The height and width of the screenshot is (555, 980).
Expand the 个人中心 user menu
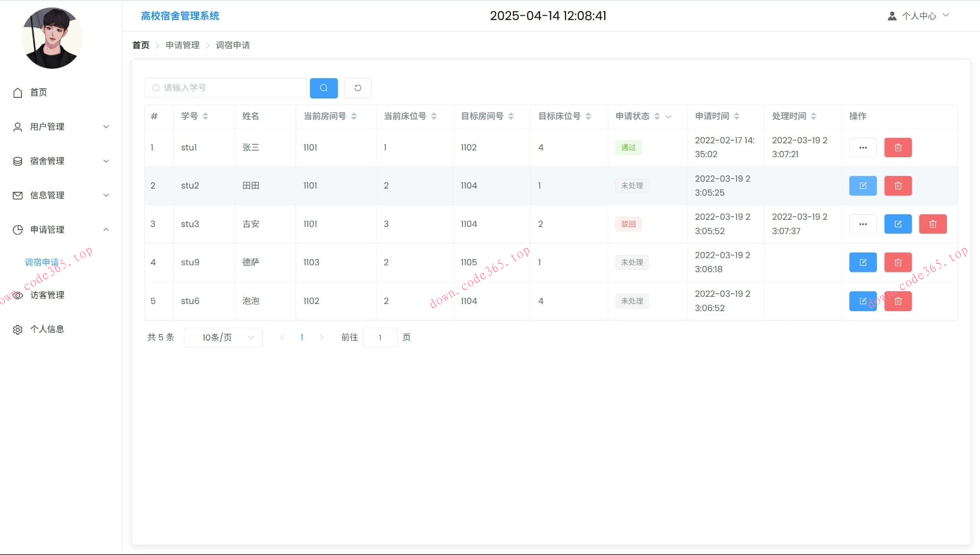click(x=919, y=16)
